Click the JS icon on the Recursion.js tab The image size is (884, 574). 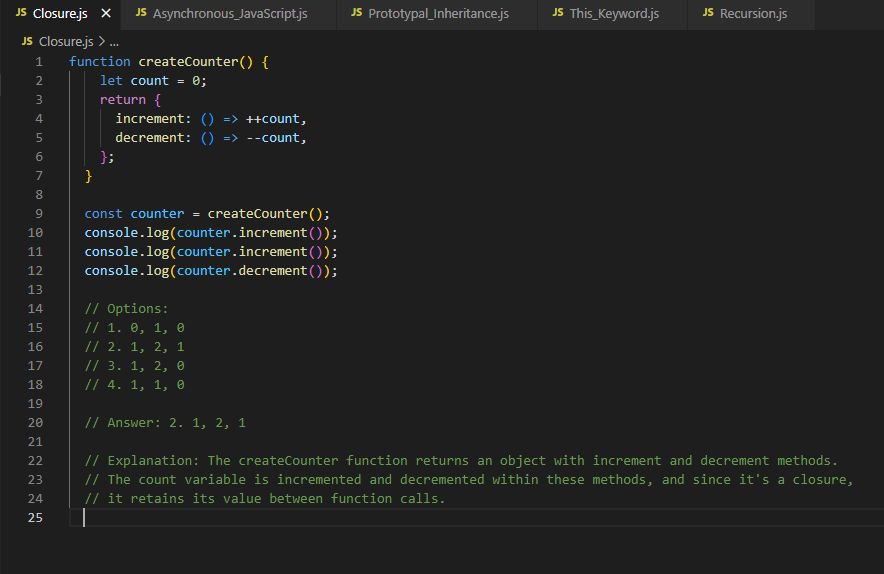(709, 13)
